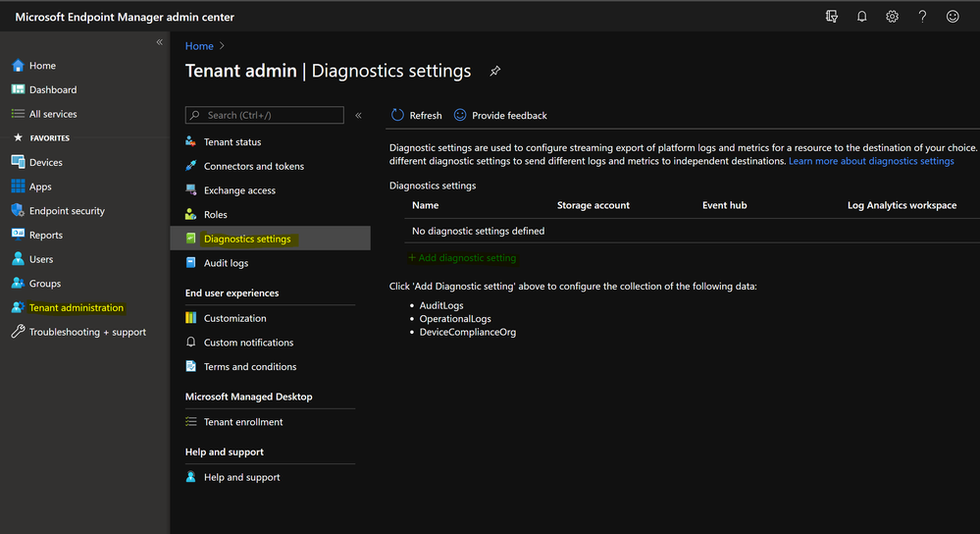Viewport: 980px width, 534px height.
Task: Click the Customization icon
Action: tap(190, 318)
